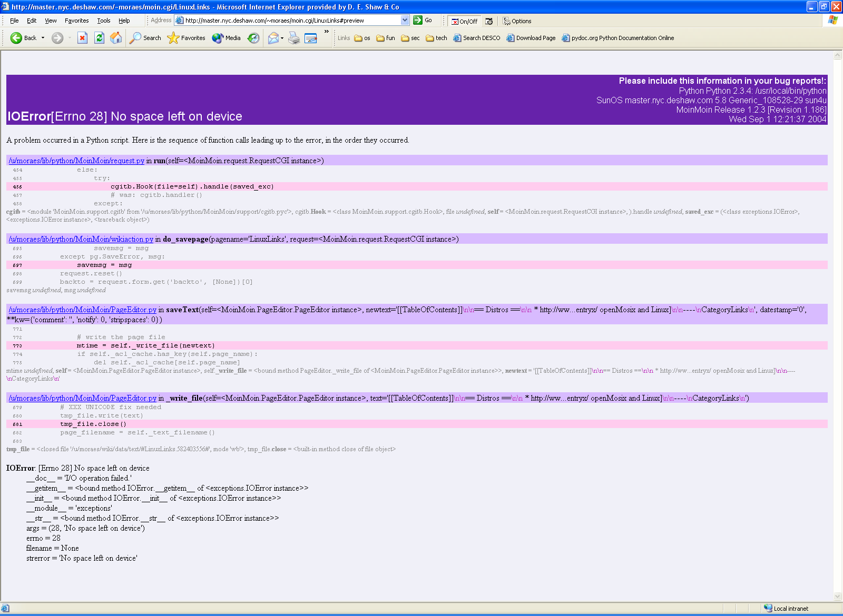Screen dimensions: 843x616
Task: Expand the Mail button dropdown arrow
Action: pos(282,38)
